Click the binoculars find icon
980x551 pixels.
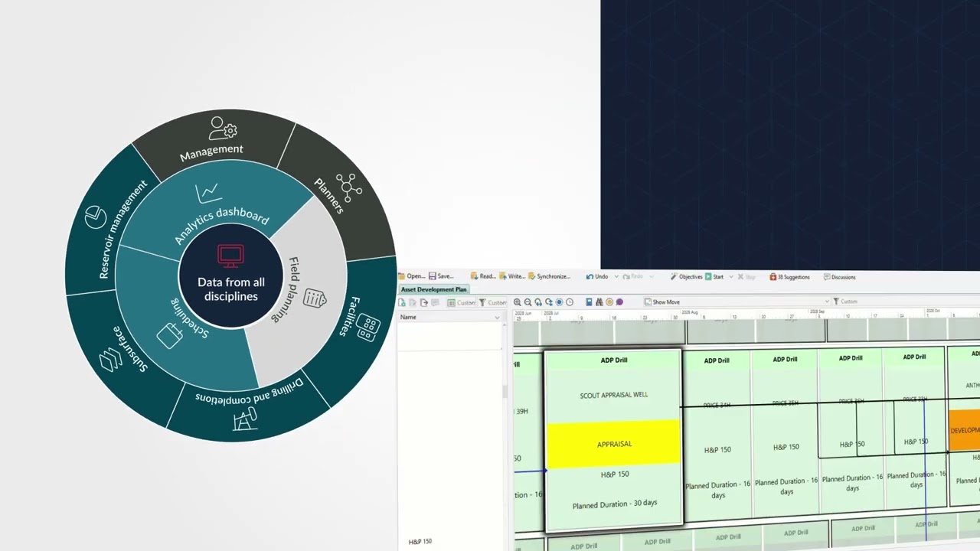pyautogui.click(x=599, y=302)
